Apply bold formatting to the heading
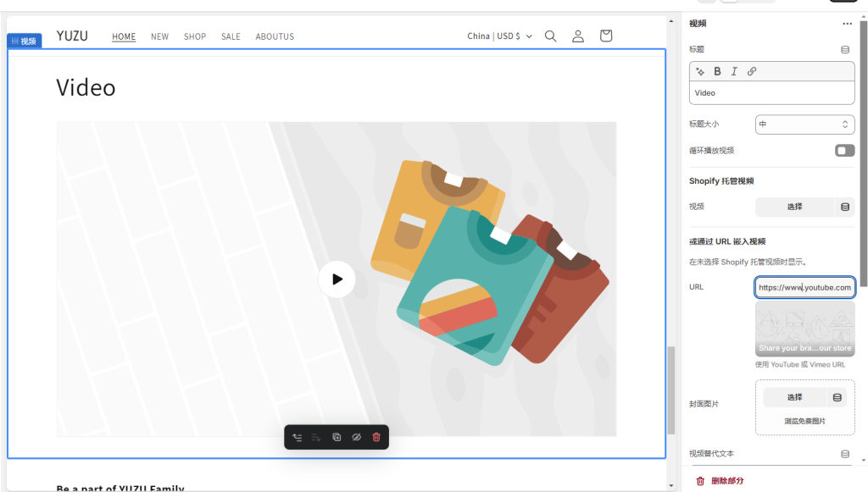 click(717, 72)
